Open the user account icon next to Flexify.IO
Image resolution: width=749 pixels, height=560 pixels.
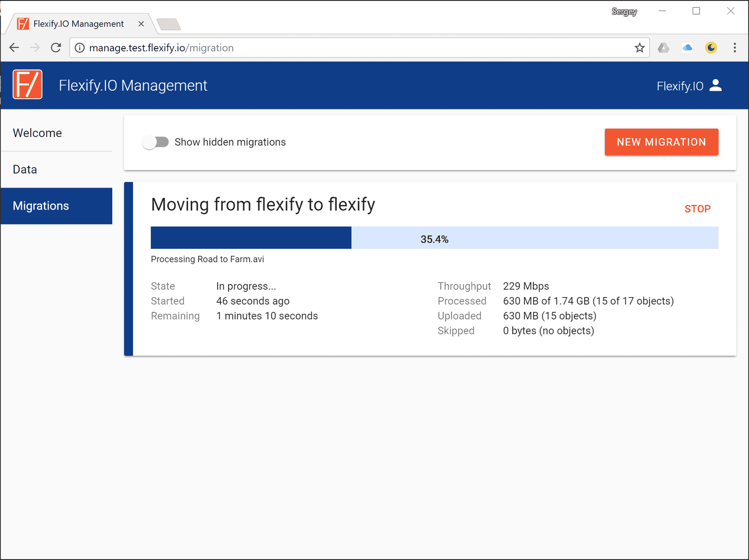[716, 86]
